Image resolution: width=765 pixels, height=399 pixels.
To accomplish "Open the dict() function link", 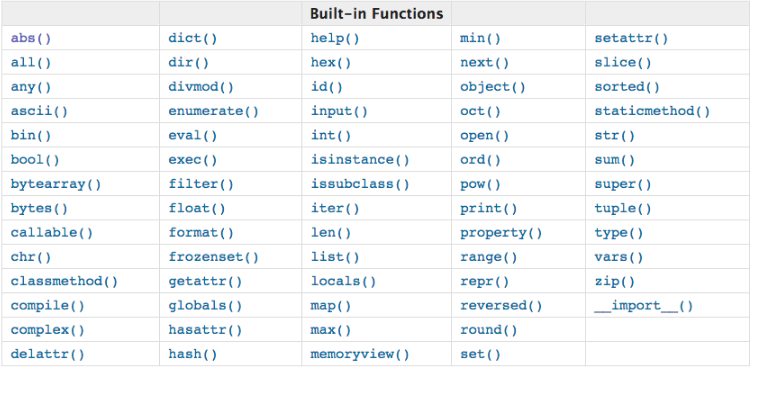I will point(193,38).
